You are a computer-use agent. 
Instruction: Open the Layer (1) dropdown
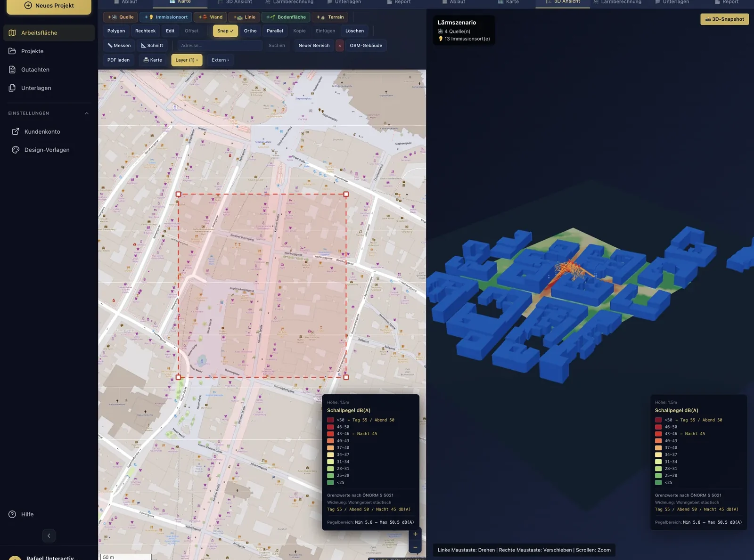pyautogui.click(x=187, y=60)
